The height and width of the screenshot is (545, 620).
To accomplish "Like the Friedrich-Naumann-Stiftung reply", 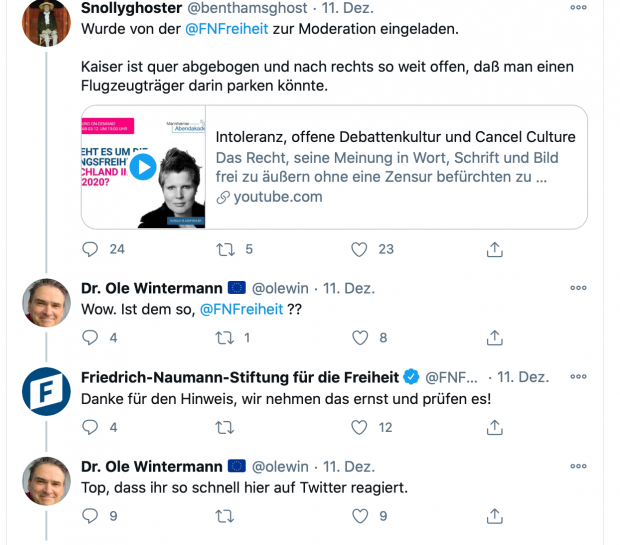I will [x=359, y=427].
